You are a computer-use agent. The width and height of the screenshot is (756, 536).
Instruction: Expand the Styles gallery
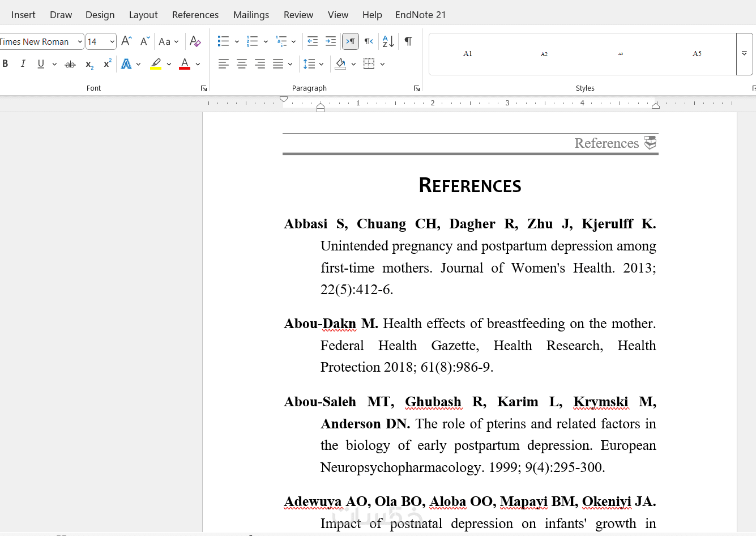point(744,54)
